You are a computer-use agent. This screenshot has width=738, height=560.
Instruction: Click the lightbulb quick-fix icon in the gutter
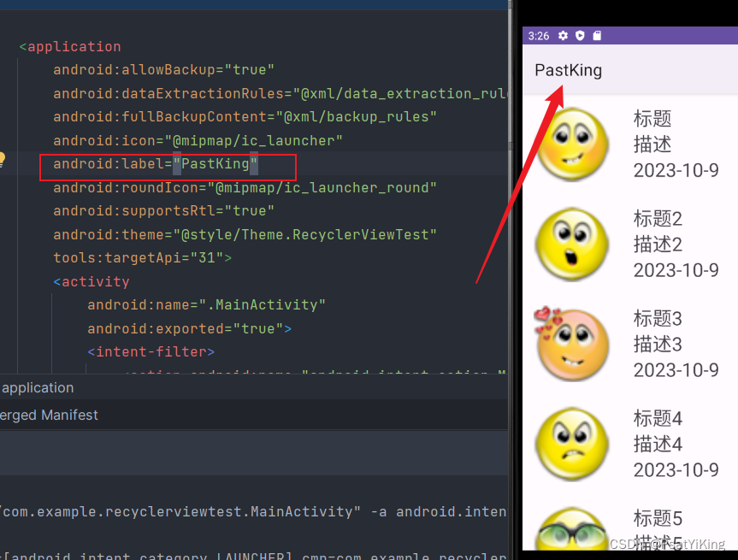coord(2,158)
